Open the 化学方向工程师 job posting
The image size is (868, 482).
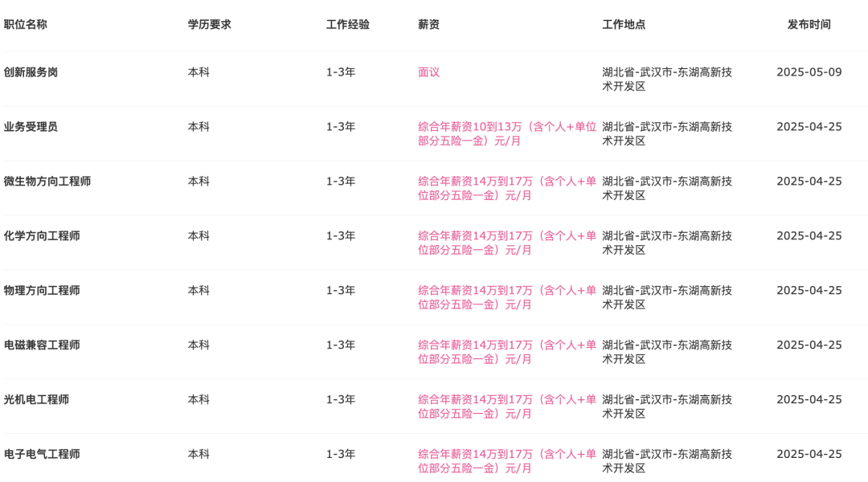[x=42, y=235]
